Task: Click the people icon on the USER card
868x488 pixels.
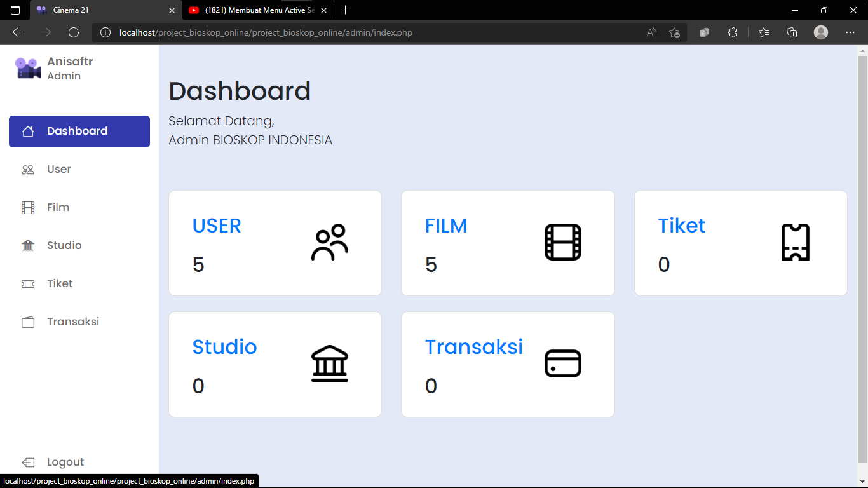Action: point(329,242)
